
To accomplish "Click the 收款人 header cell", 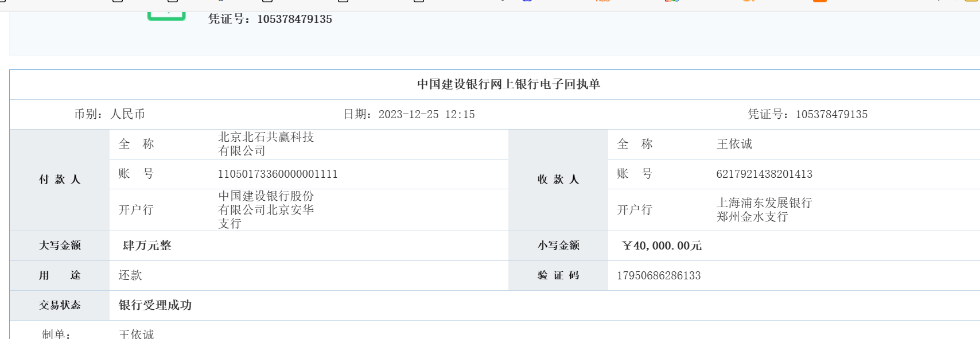I will tap(558, 180).
